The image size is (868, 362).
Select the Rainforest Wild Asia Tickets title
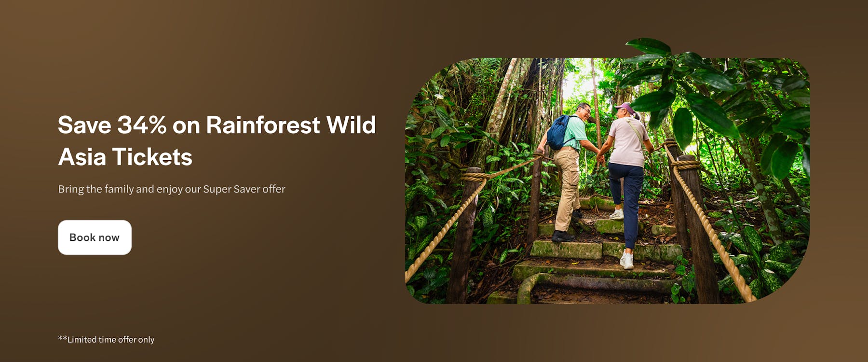[x=124, y=156]
